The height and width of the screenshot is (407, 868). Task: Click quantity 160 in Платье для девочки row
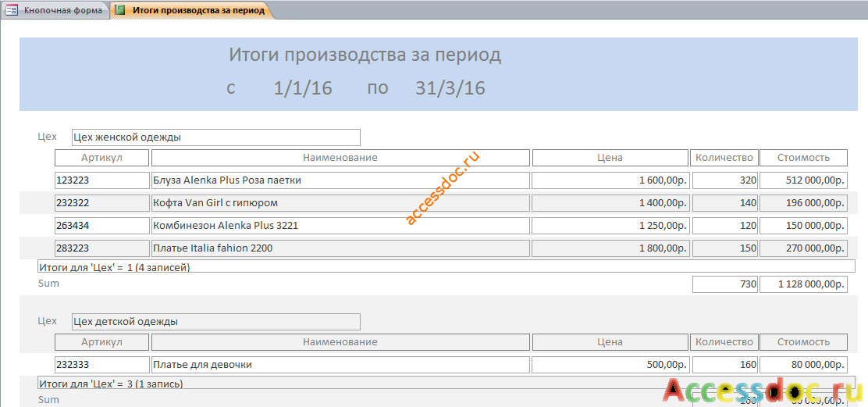[x=724, y=365]
